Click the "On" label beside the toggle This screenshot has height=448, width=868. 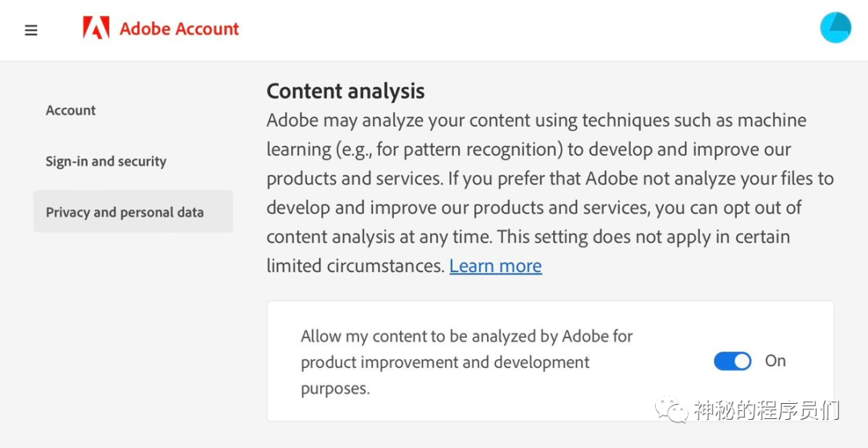776,360
